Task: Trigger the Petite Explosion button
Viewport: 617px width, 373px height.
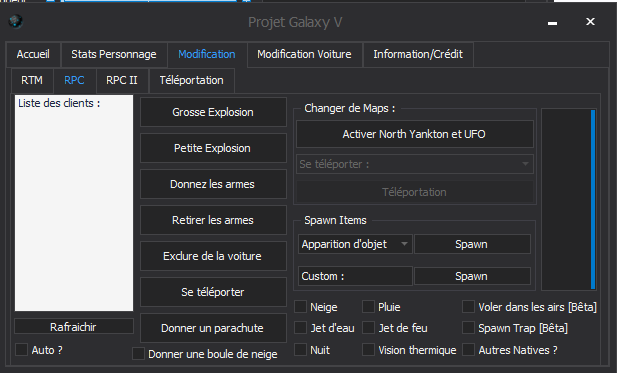Action: (x=213, y=148)
